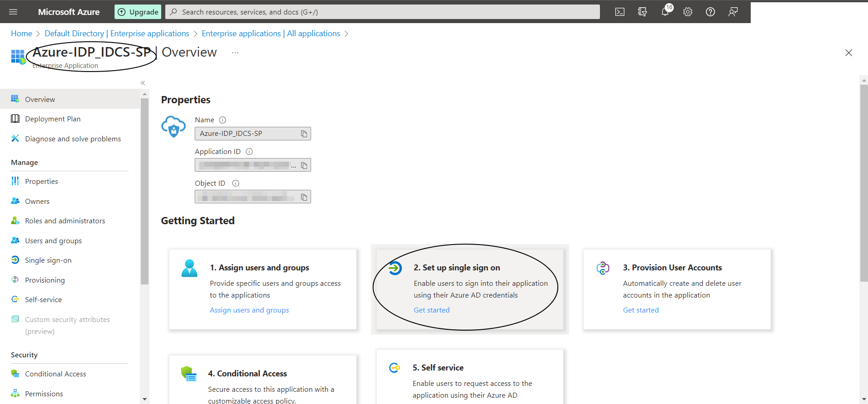Click the enterprise application grid icon

[x=18, y=57]
